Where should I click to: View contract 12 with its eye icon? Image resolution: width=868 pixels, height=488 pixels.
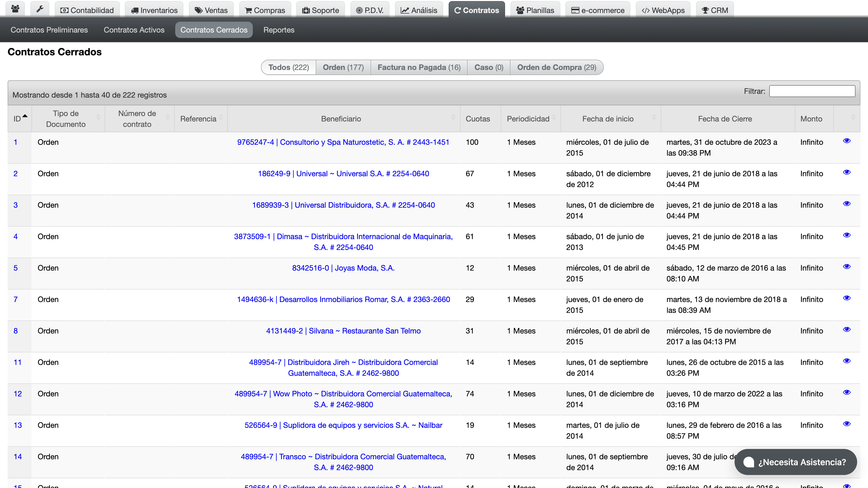point(846,392)
